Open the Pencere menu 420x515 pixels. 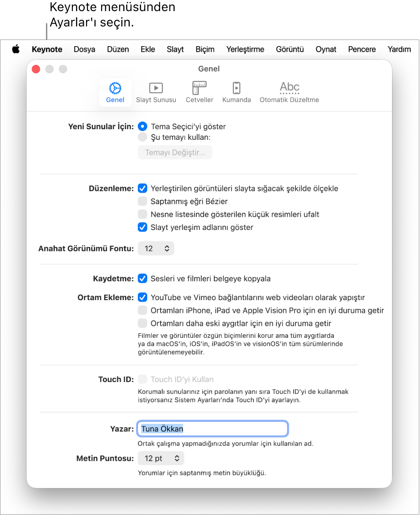[x=362, y=49]
